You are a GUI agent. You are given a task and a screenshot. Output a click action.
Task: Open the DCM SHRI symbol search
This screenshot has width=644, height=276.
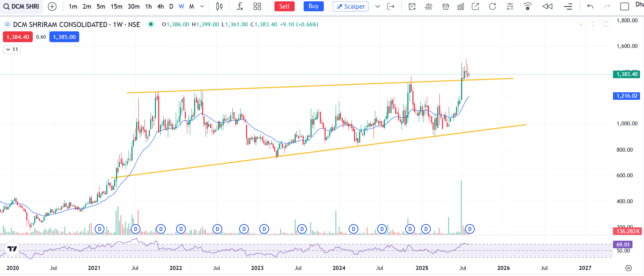click(x=21, y=6)
